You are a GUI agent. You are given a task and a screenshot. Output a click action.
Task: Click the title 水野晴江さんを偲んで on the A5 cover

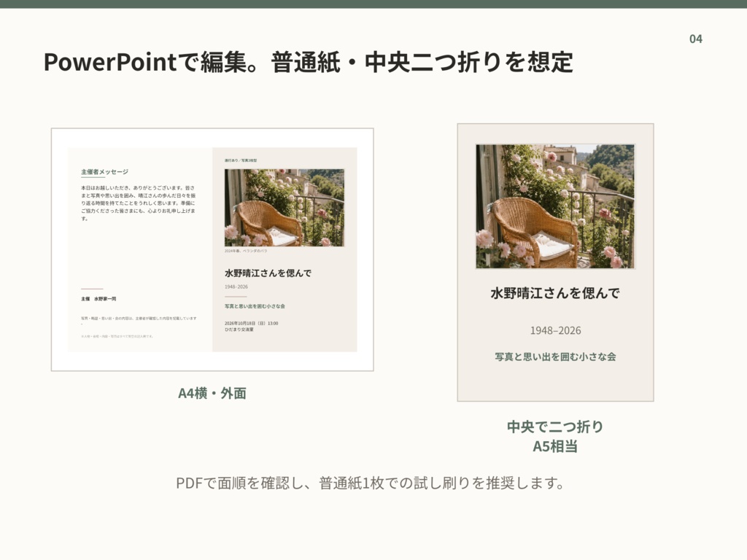pos(555,293)
